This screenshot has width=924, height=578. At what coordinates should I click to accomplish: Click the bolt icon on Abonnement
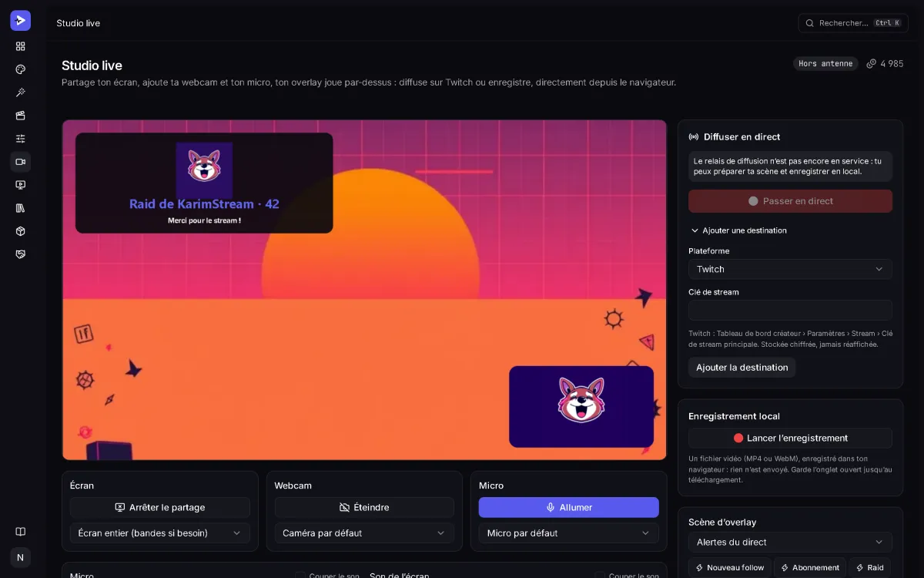(x=785, y=568)
